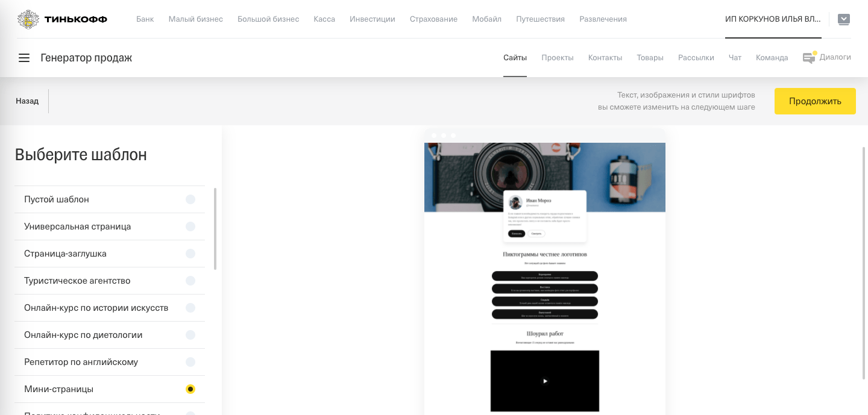Open the Контакты tab
This screenshot has width=868, height=415.
point(605,58)
